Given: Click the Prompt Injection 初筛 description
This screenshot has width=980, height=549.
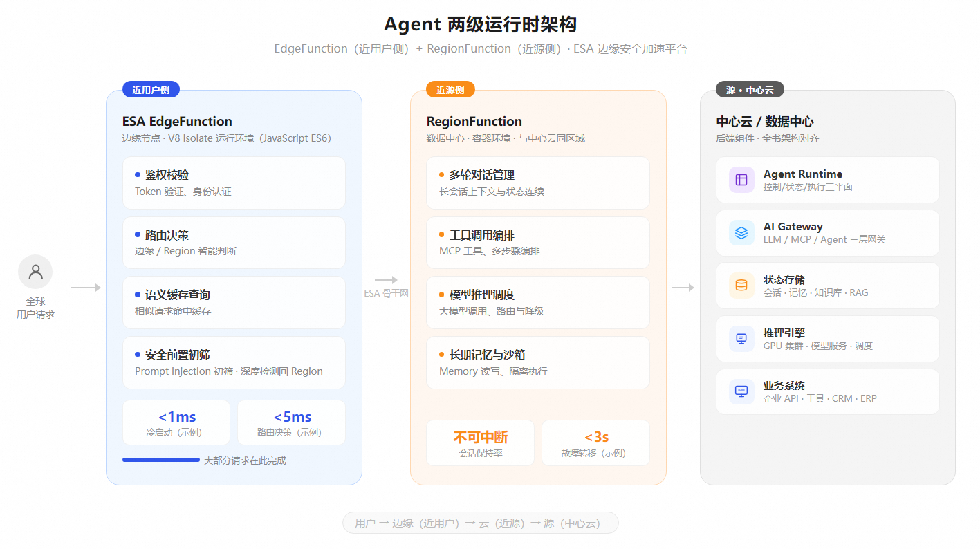Looking at the screenshot, I should (229, 371).
